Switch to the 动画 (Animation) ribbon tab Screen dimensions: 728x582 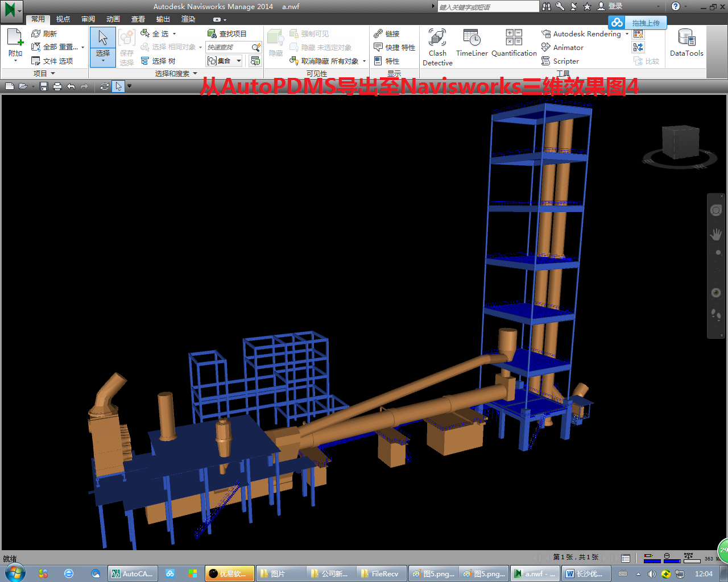pyautogui.click(x=113, y=19)
